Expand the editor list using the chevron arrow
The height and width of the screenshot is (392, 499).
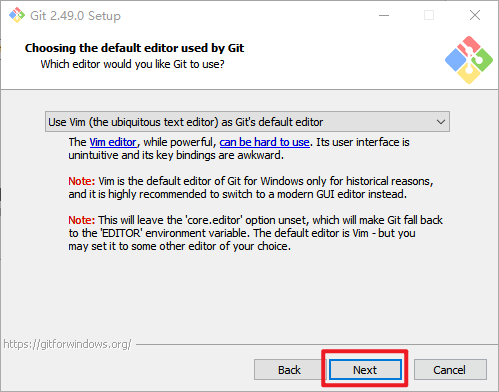(441, 122)
